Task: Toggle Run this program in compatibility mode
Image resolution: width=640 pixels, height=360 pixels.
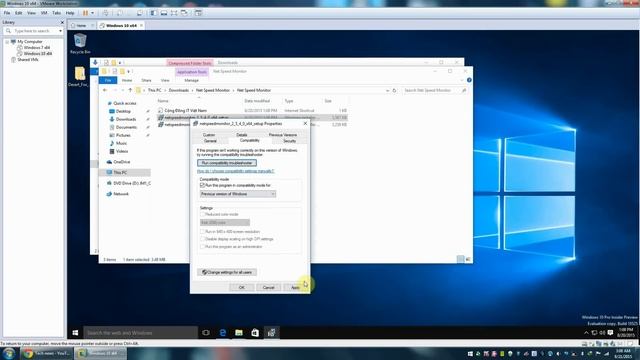Action: coord(202,185)
